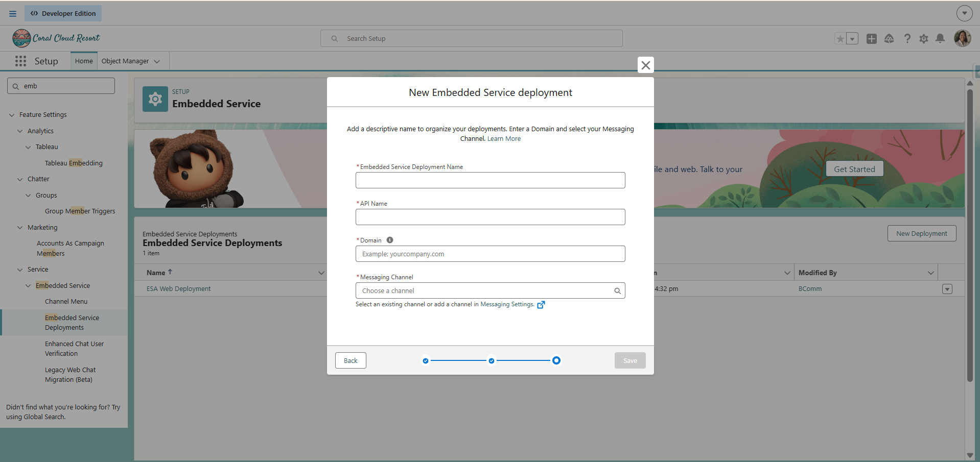Open the Modified By column options chevron
This screenshot has width=980, height=462.
click(930, 273)
